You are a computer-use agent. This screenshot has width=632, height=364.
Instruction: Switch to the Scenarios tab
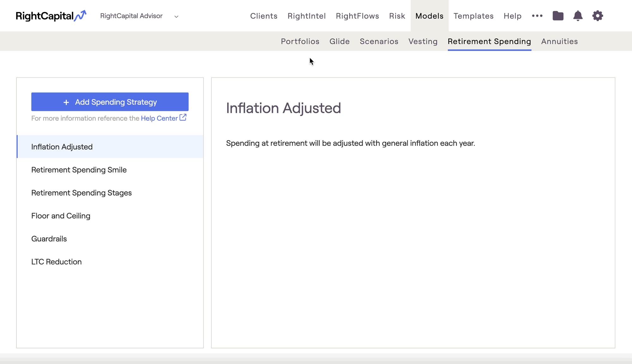click(379, 41)
